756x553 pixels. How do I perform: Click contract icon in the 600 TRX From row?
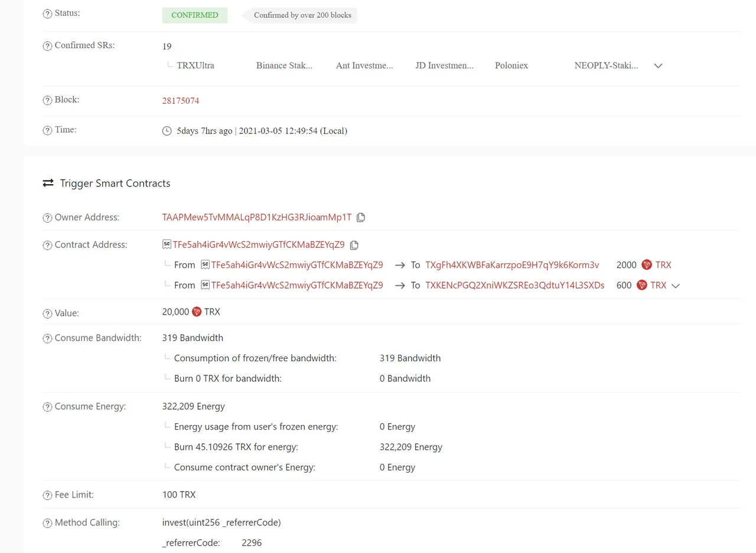pos(205,285)
